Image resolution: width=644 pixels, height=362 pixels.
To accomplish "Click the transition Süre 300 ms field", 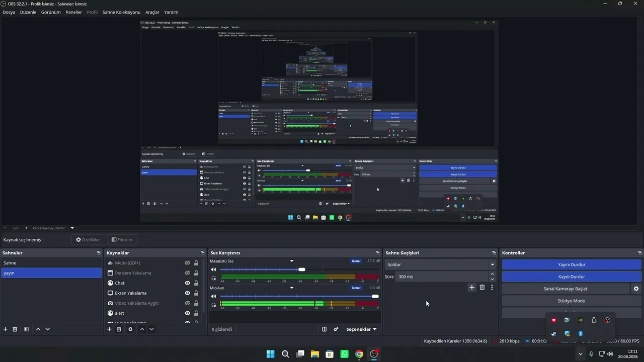I will coord(442,277).
